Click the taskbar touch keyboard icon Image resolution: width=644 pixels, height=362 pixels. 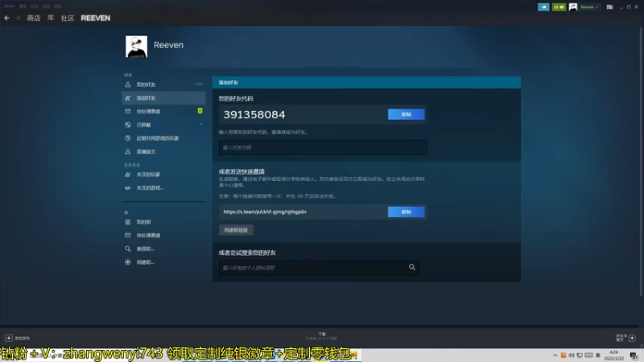coord(588,356)
